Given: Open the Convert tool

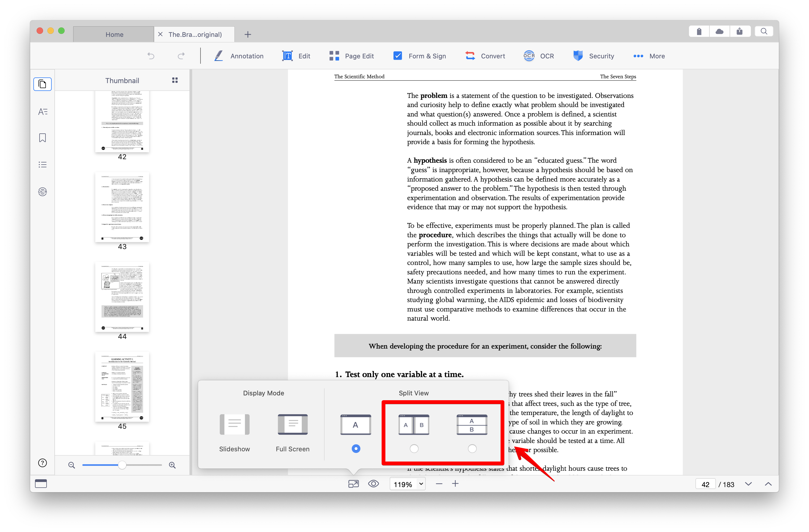Looking at the screenshot, I should (485, 56).
